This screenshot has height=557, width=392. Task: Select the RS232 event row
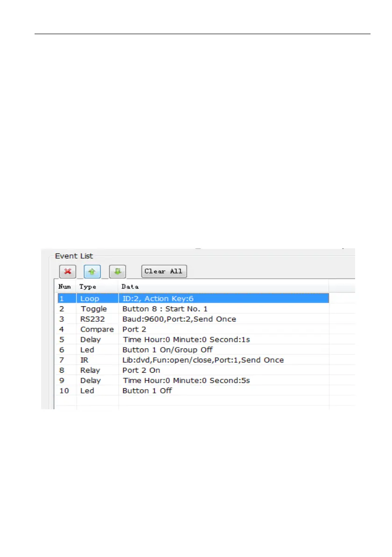193,319
